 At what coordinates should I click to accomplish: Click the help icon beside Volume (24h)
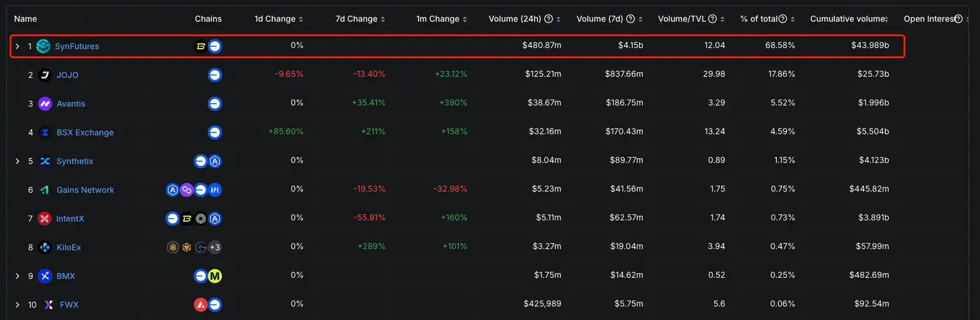click(x=549, y=19)
